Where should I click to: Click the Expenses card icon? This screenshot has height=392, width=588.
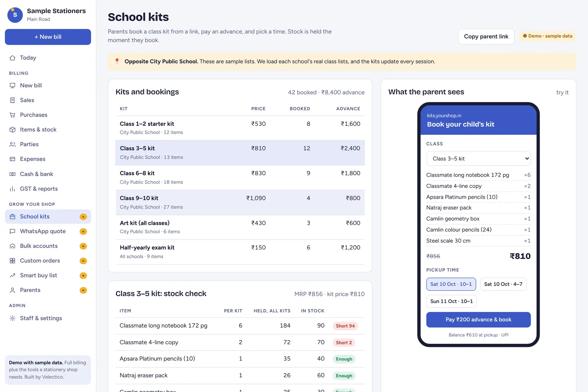click(x=12, y=159)
